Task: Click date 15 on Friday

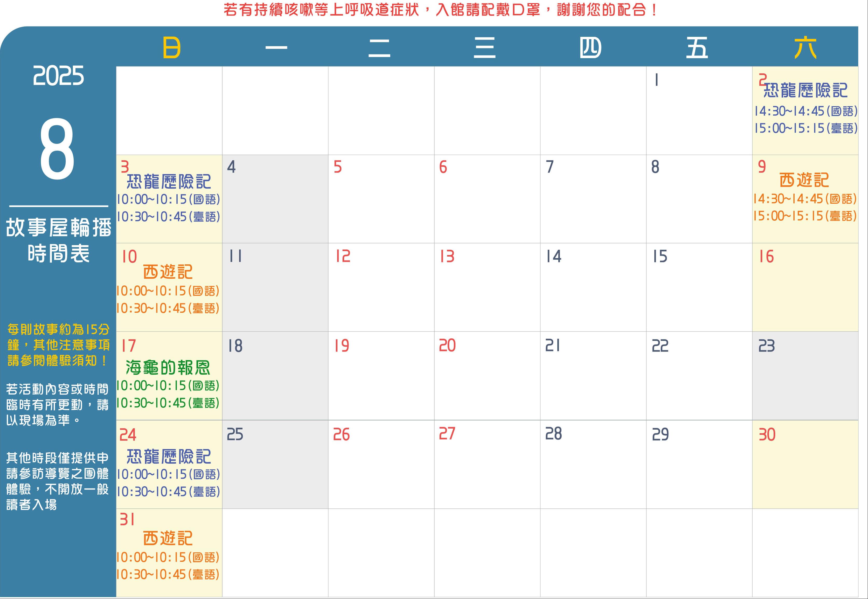Action: tap(660, 256)
